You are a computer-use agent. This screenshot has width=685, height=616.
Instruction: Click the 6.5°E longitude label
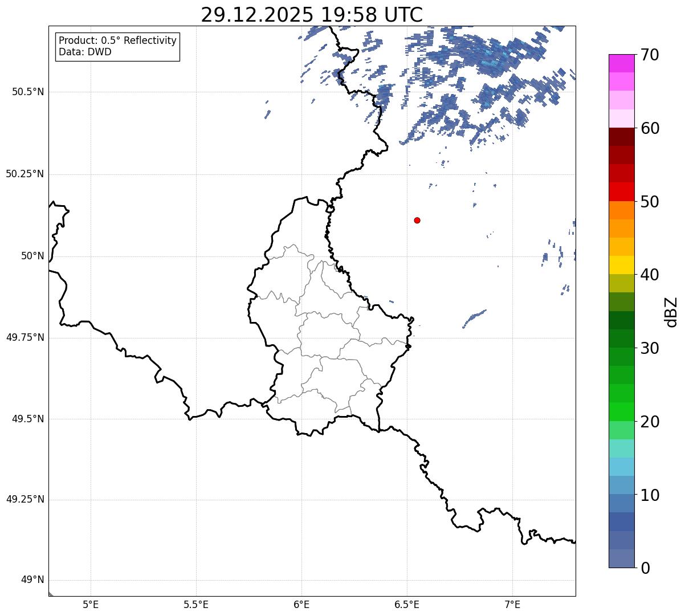click(407, 605)
